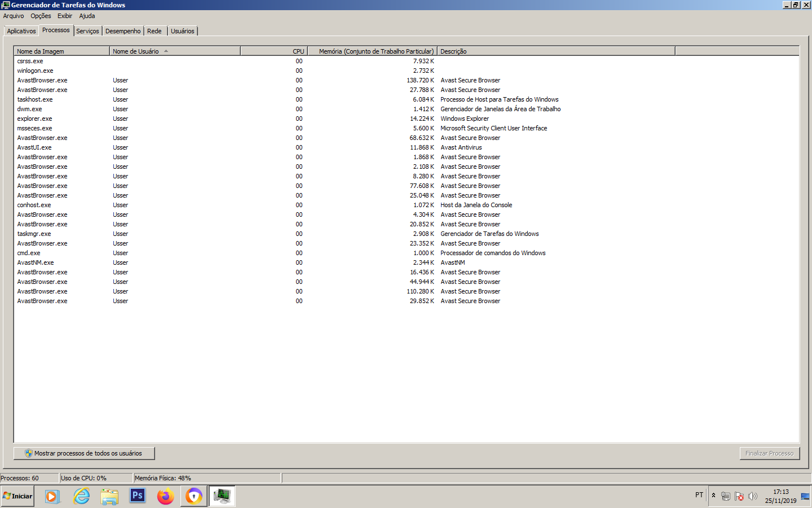The image size is (812, 508).
Task: Click the Uso de CPU: 0% status
Action: click(x=96, y=478)
